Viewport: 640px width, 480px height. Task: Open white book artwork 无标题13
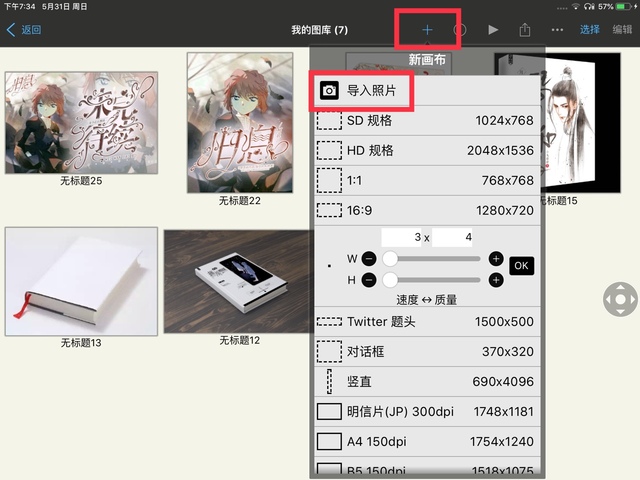(x=81, y=281)
